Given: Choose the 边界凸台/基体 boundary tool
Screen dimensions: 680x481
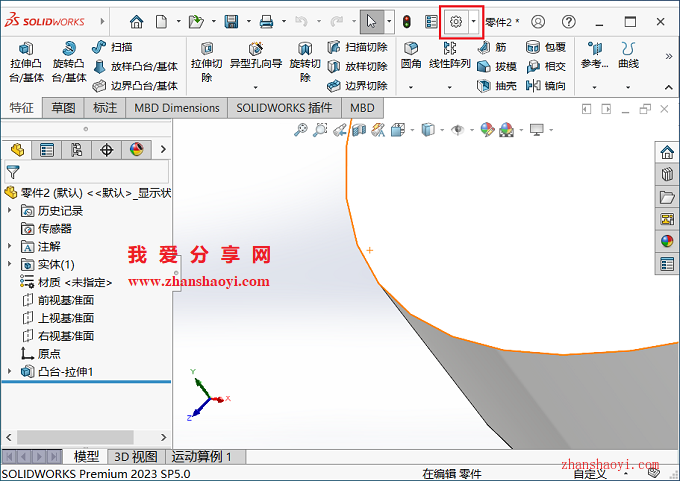Looking at the screenshot, I should [136, 86].
